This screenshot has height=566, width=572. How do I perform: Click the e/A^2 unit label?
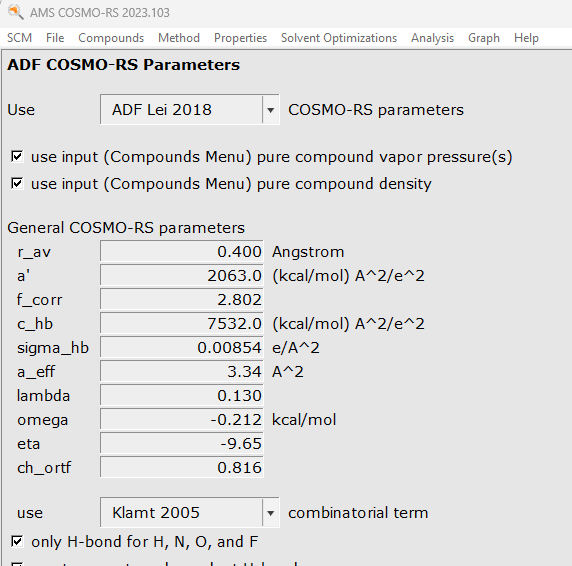pos(295,348)
